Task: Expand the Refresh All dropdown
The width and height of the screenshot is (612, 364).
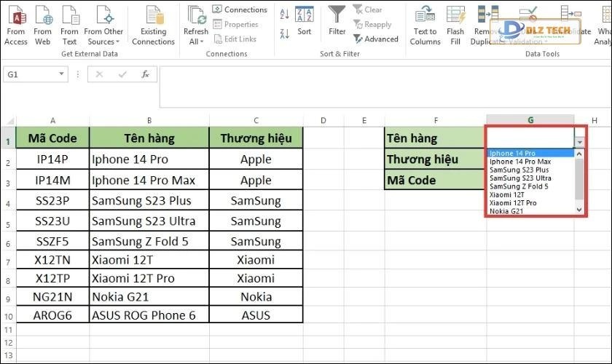Action: tap(195, 41)
